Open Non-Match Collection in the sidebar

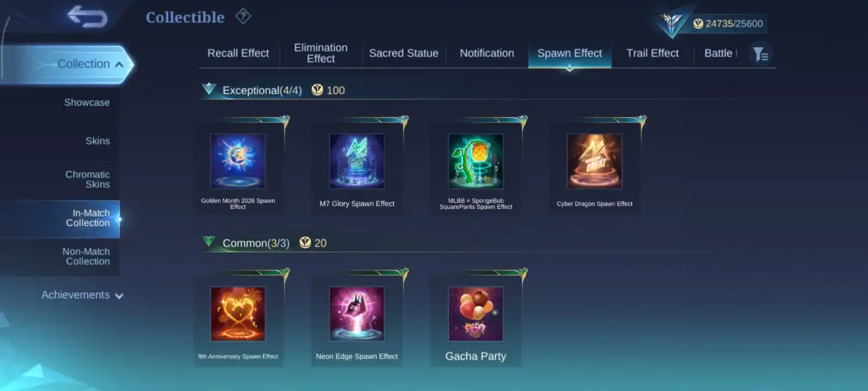click(x=86, y=256)
